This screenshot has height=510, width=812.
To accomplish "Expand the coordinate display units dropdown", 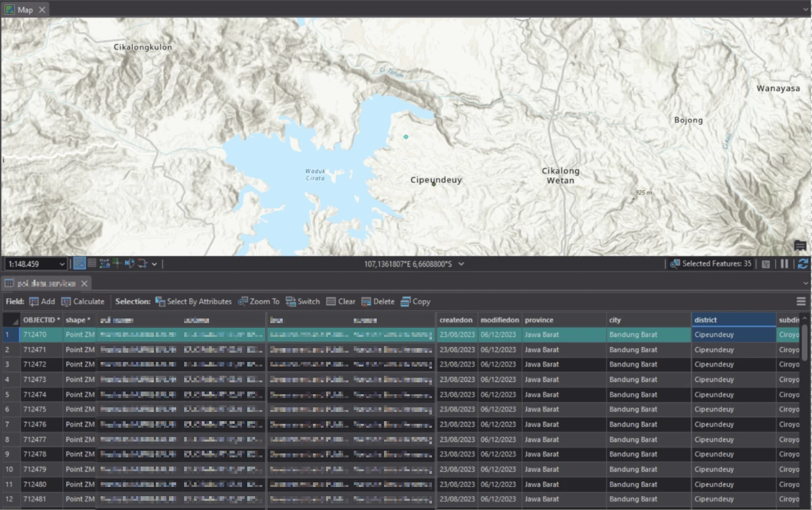I will coord(461,264).
